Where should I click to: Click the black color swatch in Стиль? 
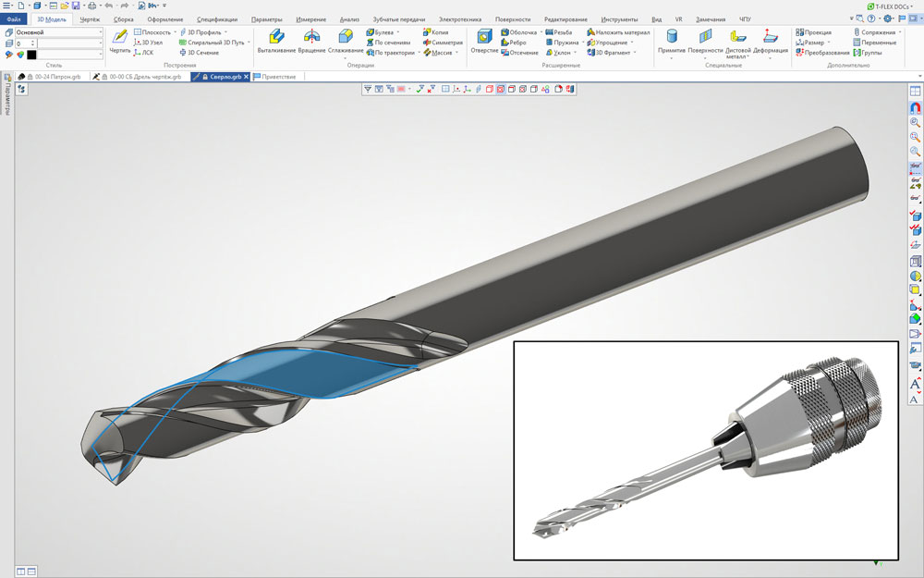click(31, 54)
